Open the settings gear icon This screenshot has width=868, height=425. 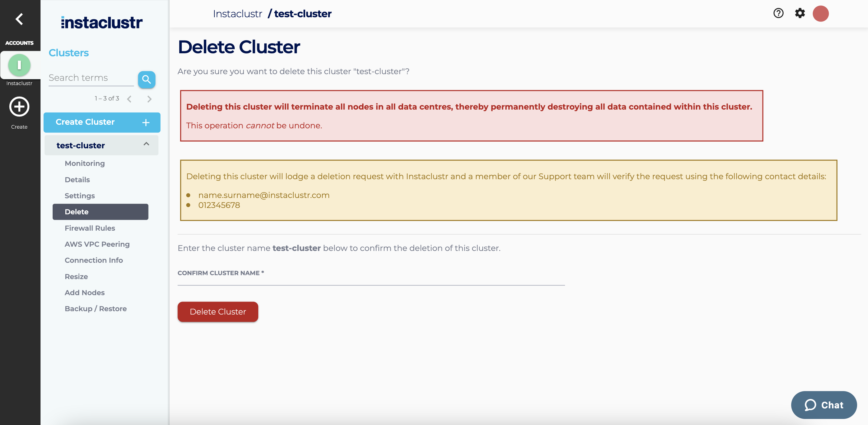pyautogui.click(x=799, y=13)
